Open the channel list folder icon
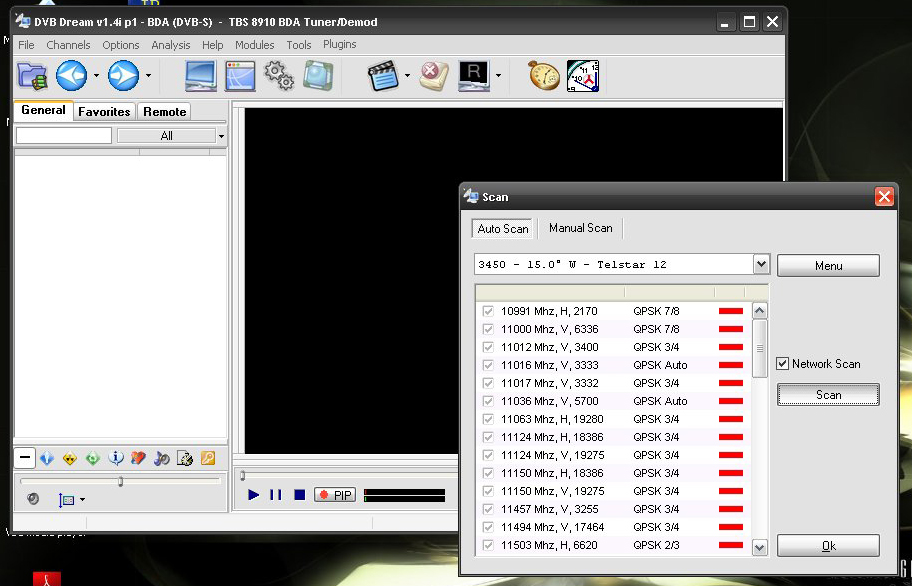The height and width of the screenshot is (586, 912). [32, 76]
